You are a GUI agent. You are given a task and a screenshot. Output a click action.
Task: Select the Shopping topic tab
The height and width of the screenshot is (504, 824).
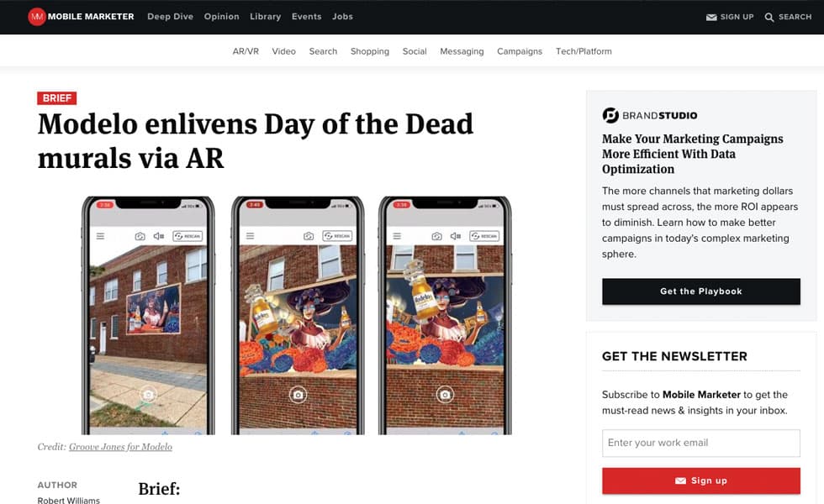[370, 51]
